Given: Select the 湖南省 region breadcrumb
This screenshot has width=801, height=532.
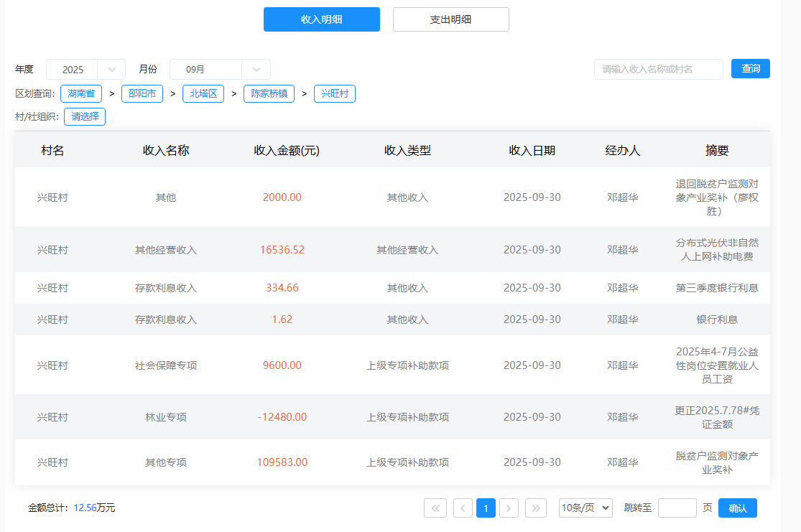Looking at the screenshot, I should (81, 94).
